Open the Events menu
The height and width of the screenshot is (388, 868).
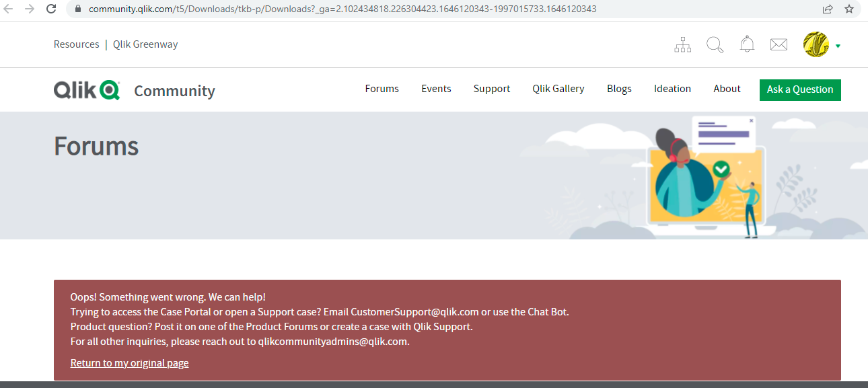click(436, 89)
